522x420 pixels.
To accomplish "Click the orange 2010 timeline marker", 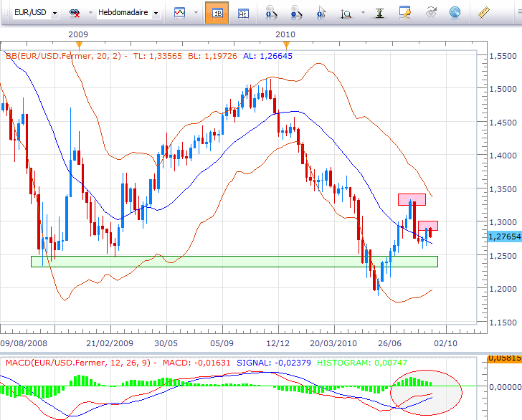I will click(x=286, y=44).
